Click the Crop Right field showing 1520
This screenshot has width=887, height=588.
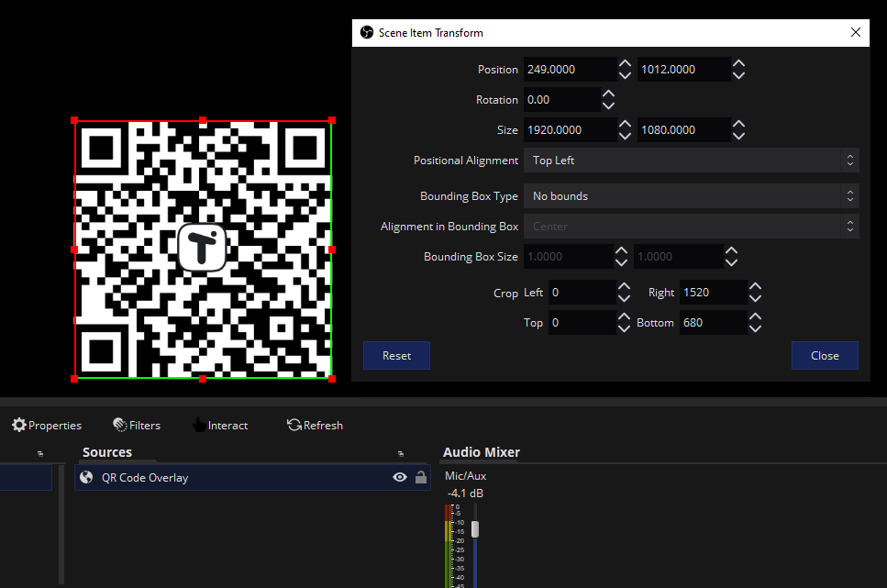point(714,292)
